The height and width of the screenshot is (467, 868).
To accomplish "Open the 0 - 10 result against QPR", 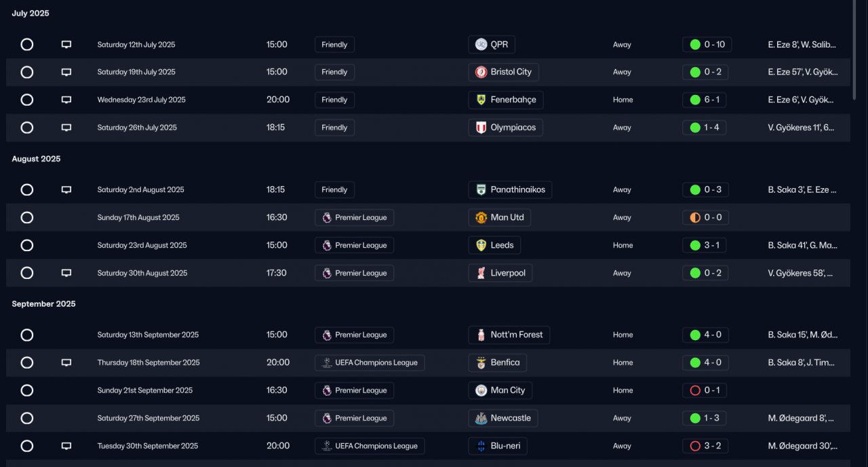I will pos(707,45).
